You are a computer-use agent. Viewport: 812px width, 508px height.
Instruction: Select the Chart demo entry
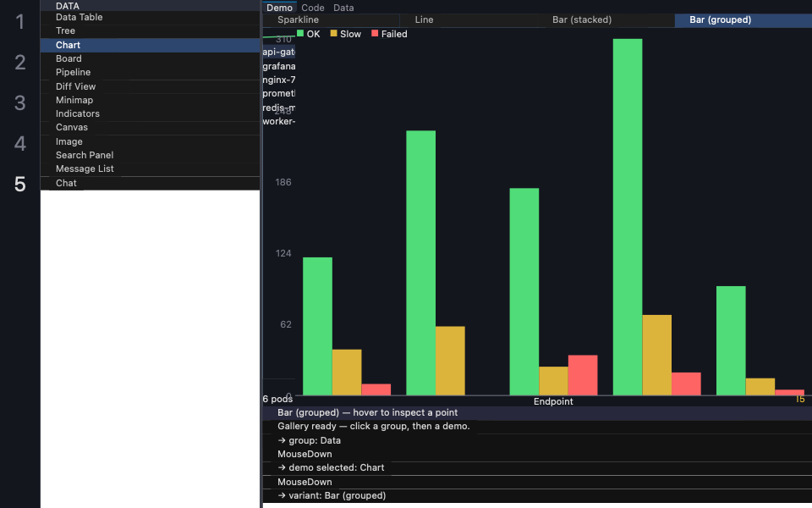click(x=150, y=45)
